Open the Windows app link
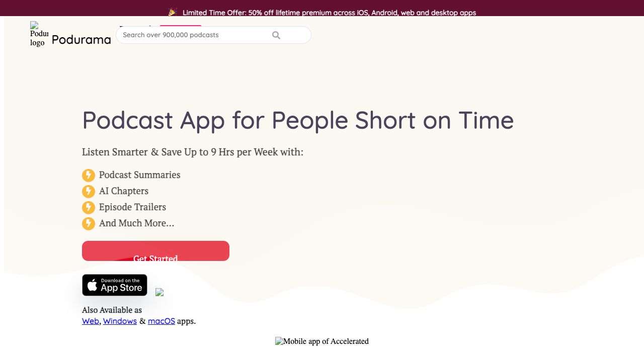The width and height of the screenshot is (644, 362). (120, 321)
